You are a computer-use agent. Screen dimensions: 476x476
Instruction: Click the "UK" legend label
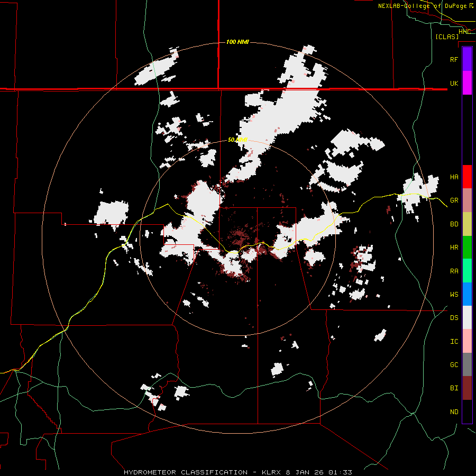point(454,83)
